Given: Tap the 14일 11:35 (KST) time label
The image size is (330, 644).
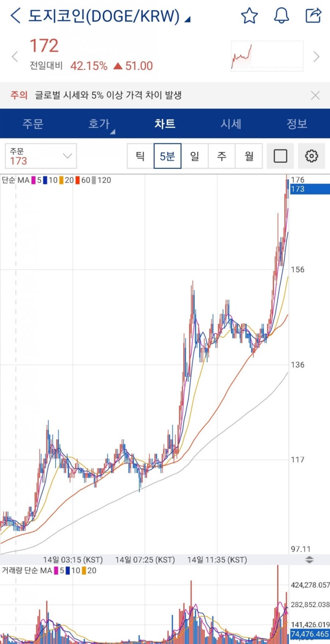Looking at the screenshot, I should 217,560.
